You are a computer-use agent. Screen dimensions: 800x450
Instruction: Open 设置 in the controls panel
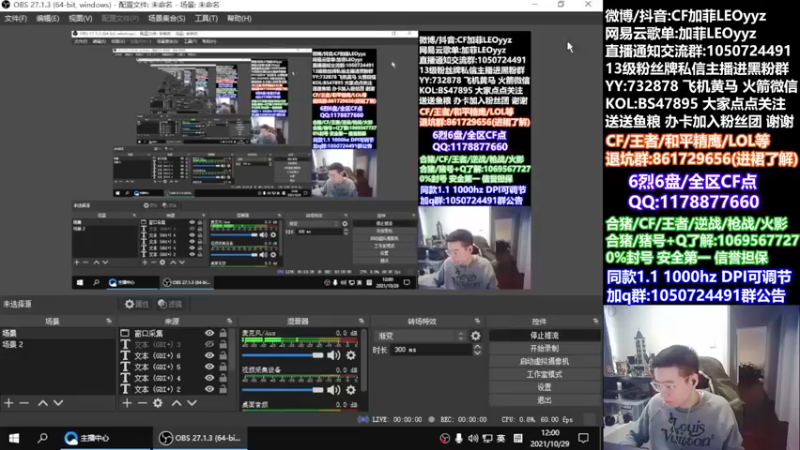544,387
